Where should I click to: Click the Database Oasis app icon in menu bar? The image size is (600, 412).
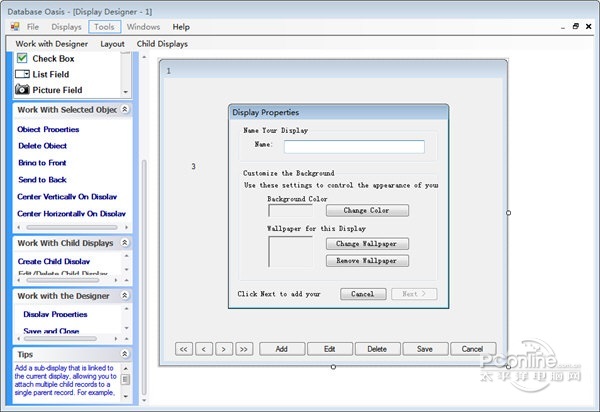pyautogui.click(x=15, y=26)
